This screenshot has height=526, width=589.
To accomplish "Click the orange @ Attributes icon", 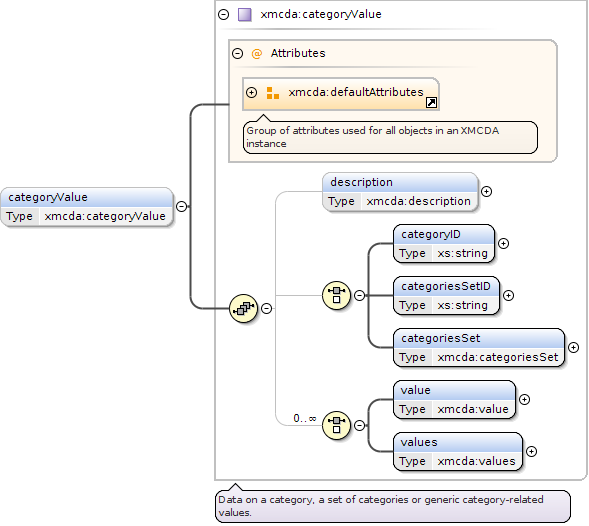I will click(257, 54).
